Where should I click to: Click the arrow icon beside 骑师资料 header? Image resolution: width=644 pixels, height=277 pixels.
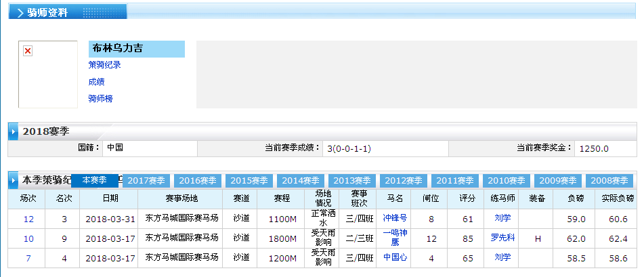pyautogui.click(x=20, y=13)
